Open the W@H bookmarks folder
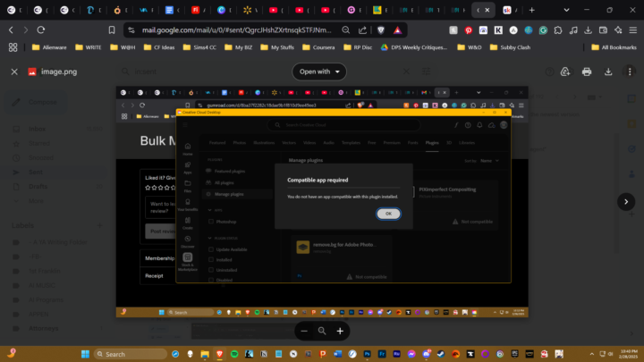The width and height of the screenshot is (644, 362). [123, 47]
